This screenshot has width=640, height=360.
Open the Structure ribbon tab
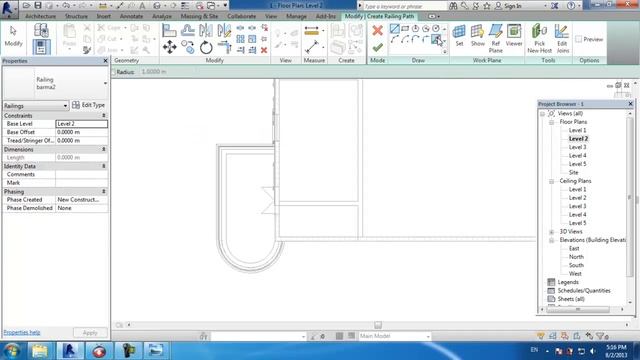(76, 16)
